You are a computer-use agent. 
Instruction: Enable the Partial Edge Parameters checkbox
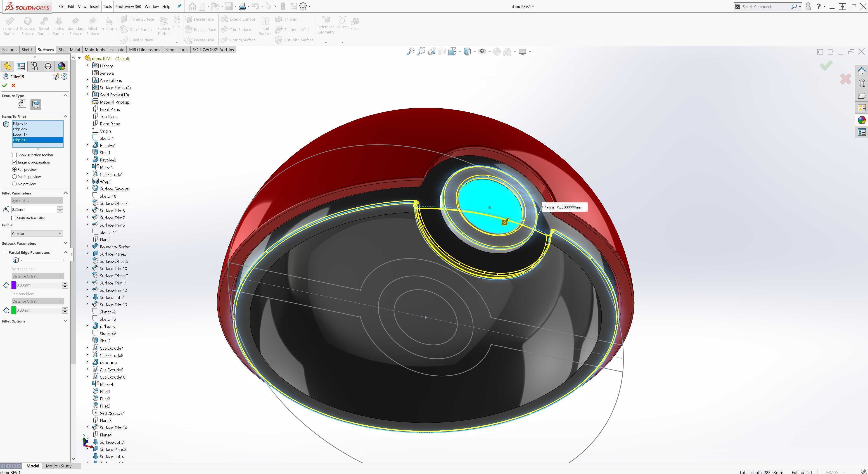click(x=4, y=252)
